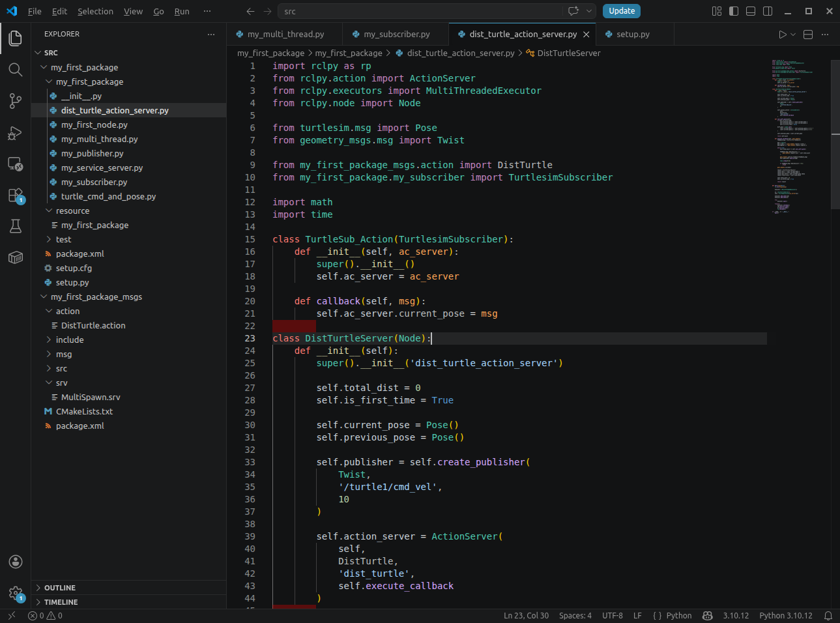Collapse the resource folder
The image size is (840, 623).
128,210
